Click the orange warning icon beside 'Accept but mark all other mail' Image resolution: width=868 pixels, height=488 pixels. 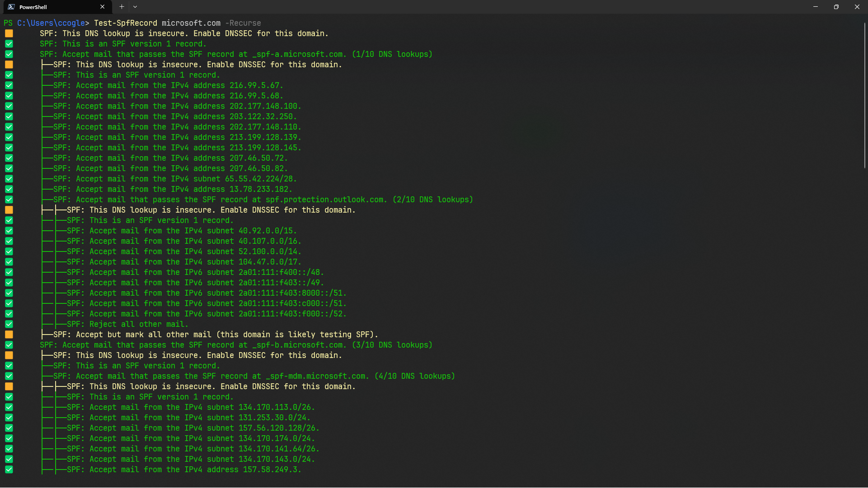[9, 335]
